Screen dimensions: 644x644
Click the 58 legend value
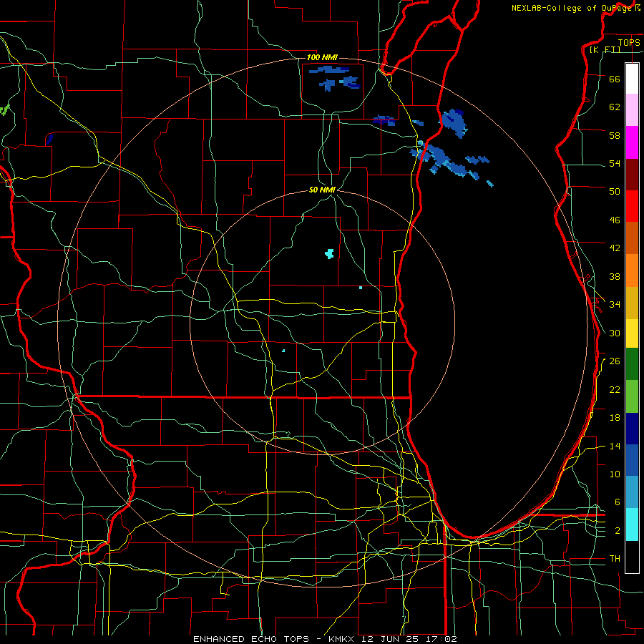[615, 135]
